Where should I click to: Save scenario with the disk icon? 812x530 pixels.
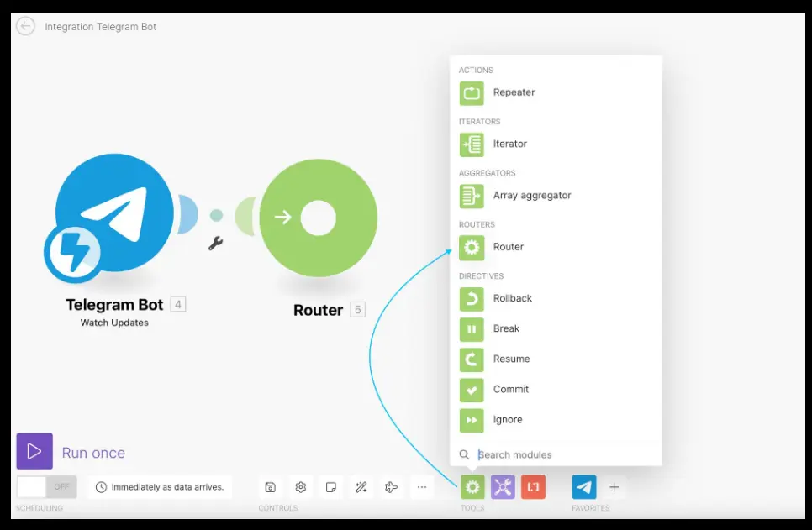(x=271, y=487)
